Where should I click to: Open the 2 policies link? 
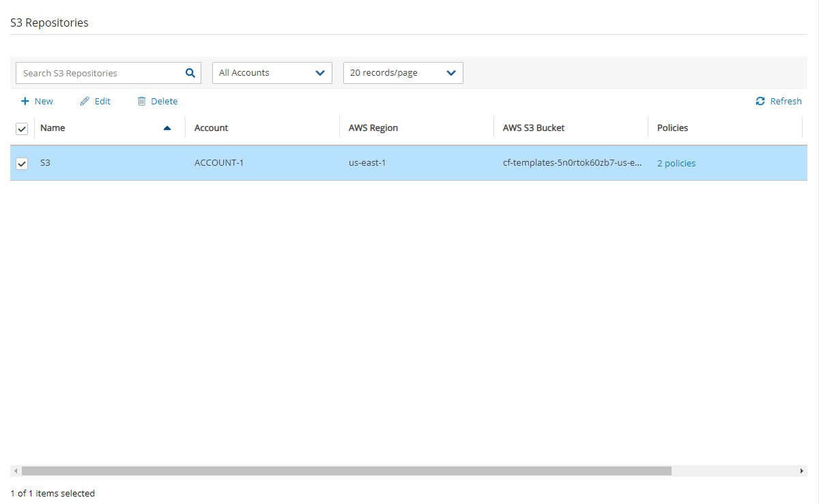(x=676, y=164)
